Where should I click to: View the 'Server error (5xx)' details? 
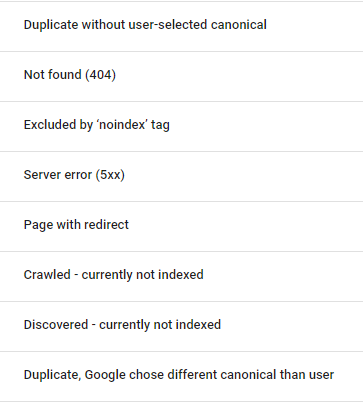click(181, 176)
